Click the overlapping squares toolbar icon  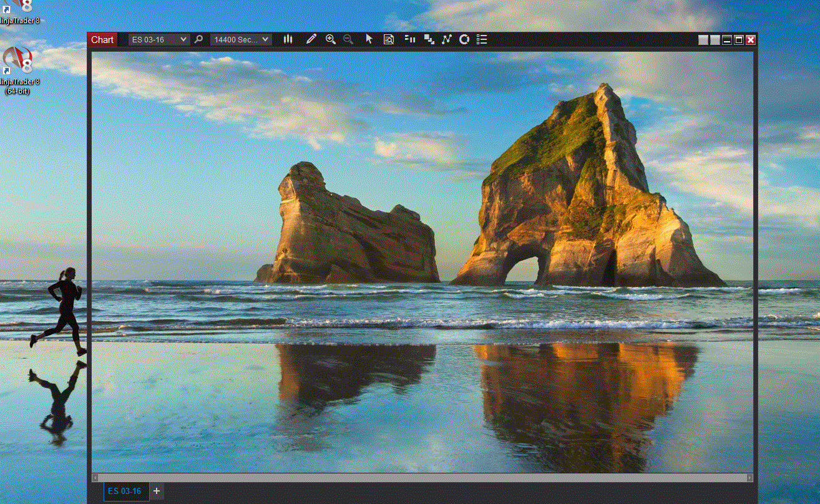[429, 39]
